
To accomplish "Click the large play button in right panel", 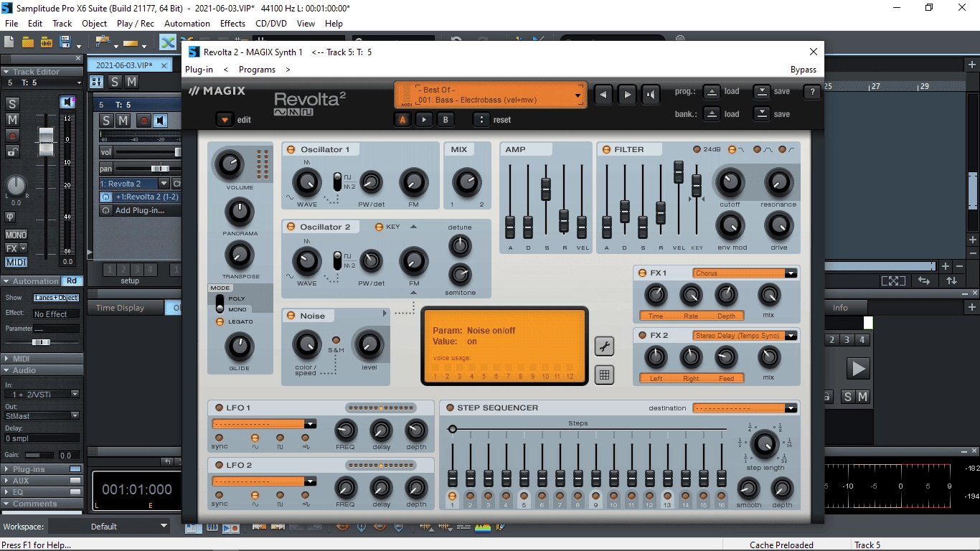I will point(857,369).
